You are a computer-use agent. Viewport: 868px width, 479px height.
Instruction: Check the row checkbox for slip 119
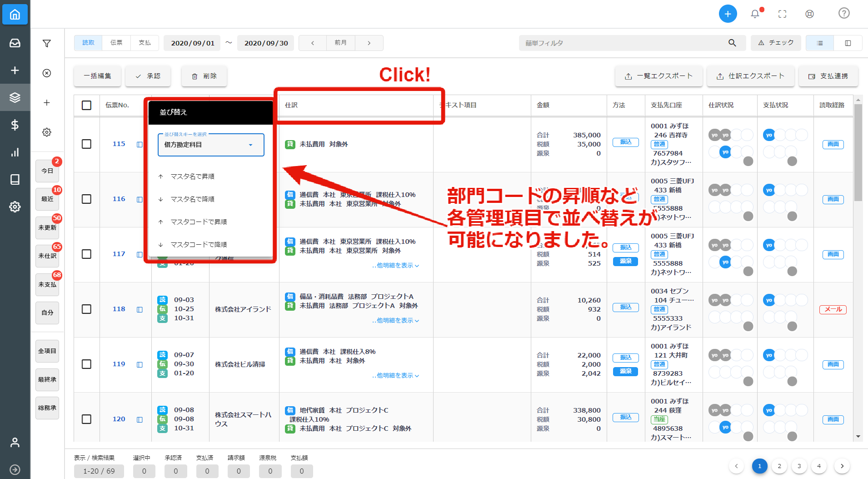click(x=86, y=364)
